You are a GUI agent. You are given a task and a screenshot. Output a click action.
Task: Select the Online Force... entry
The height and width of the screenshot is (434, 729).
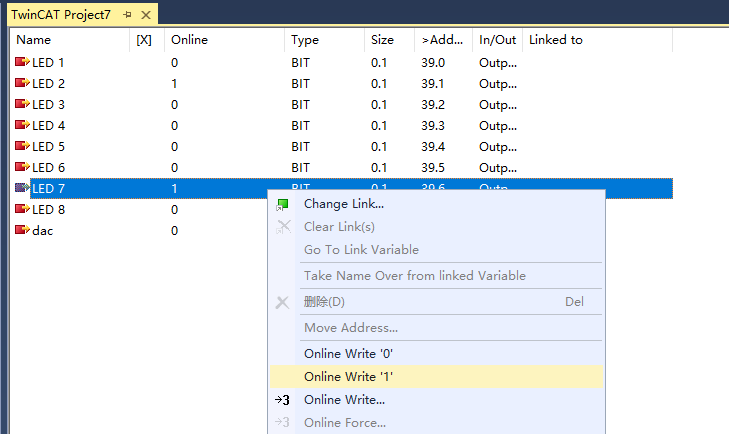point(345,422)
